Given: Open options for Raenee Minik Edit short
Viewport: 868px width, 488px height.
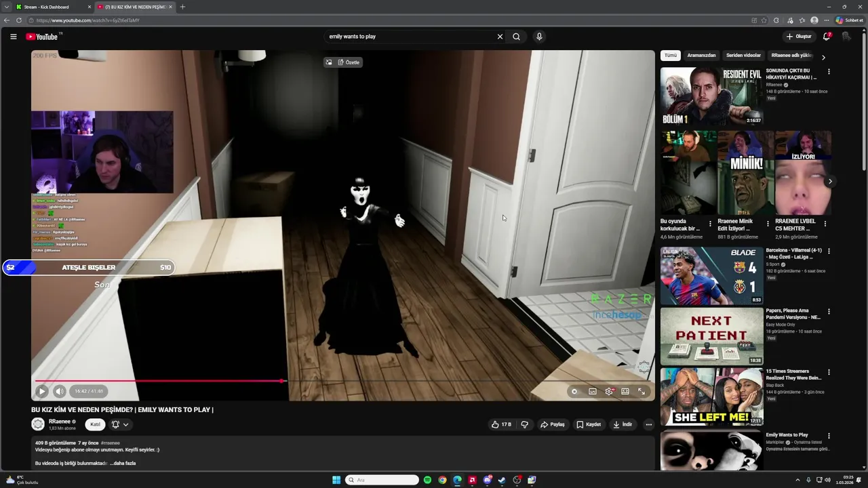Looking at the screenshot, I should coord(768,224).
